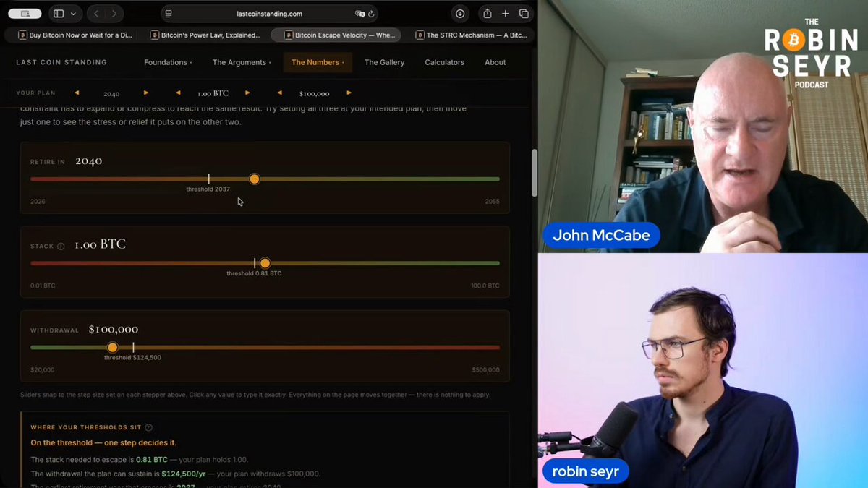Expand the Foundations menu
The height and width of the screenshot is (488, 868).
[168, 62]
